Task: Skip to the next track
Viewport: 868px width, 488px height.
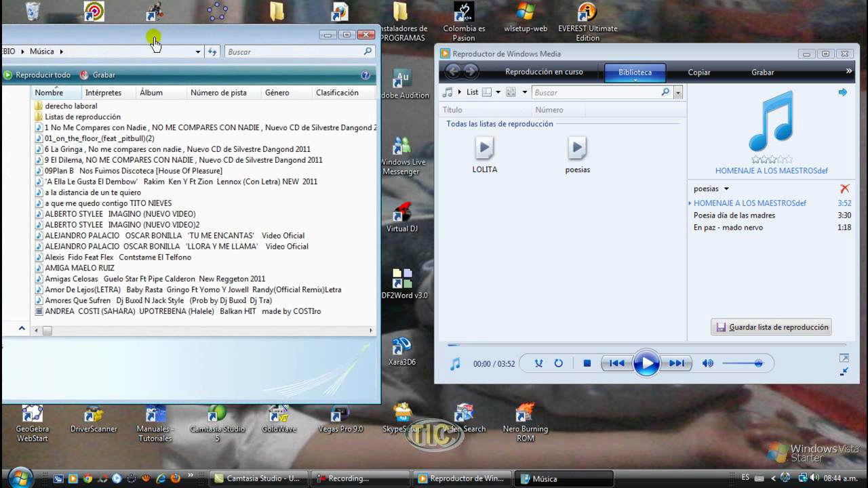Action: pyautogui.click(x=677, y=363)
